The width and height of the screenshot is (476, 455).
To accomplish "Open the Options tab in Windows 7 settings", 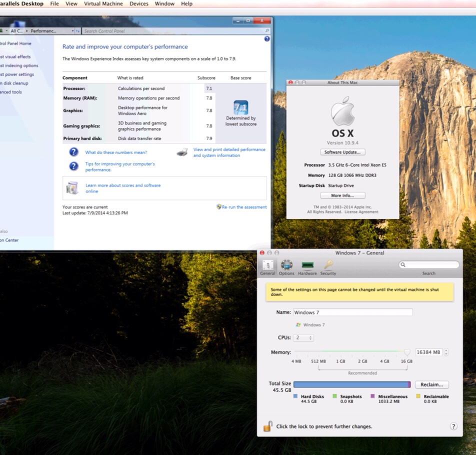I will (x=286, y=267).
